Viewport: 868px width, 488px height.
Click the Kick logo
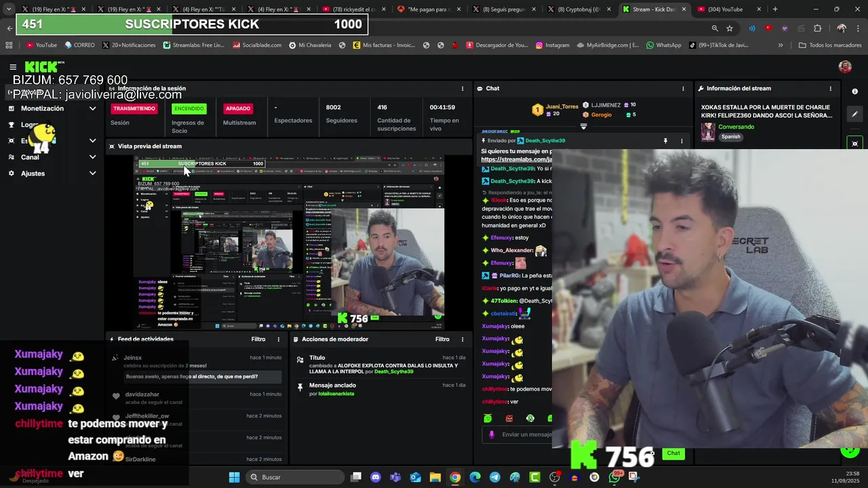[x=42, y=66]
